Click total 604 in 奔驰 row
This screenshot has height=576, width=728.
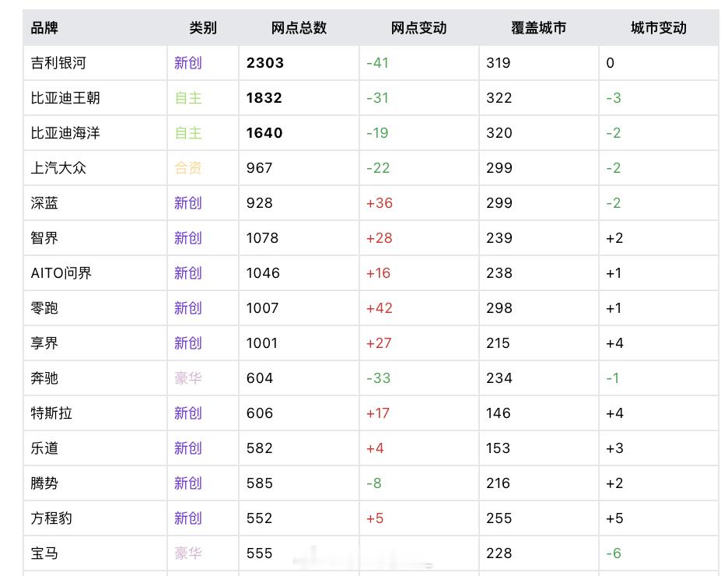tap(260, 378)
